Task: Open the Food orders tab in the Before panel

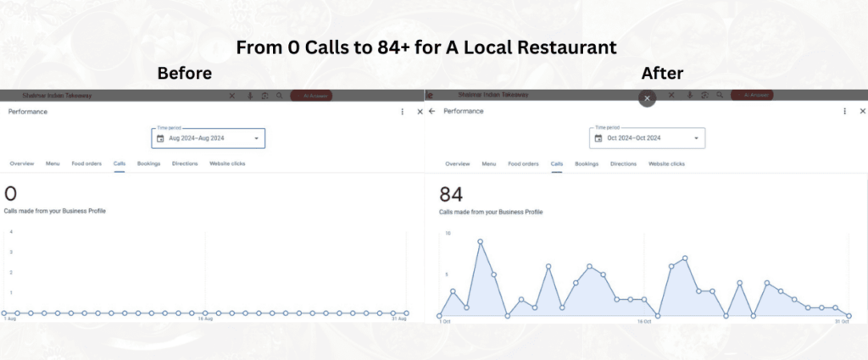Action: click(86, 163)
